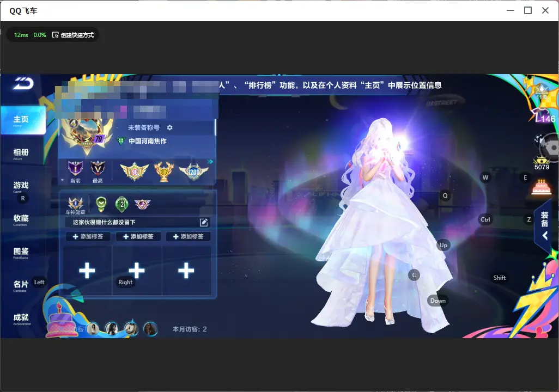
Task: Select the 最高 highest rank badge
Action: pos(98,171)
